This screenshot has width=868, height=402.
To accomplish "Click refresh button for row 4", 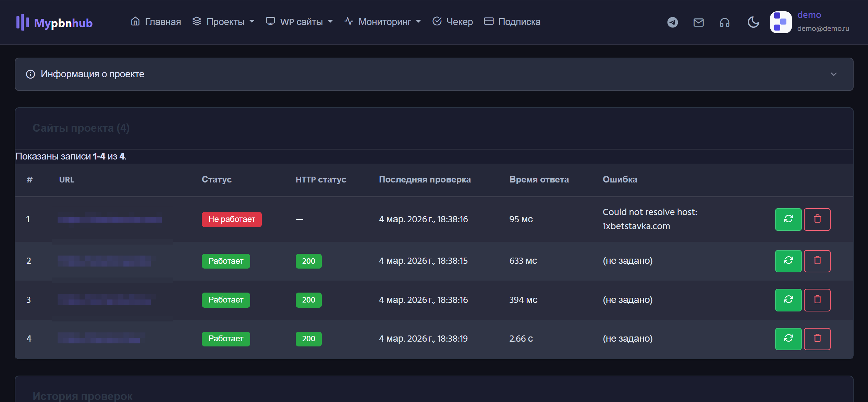I will (x=788, y=339).
